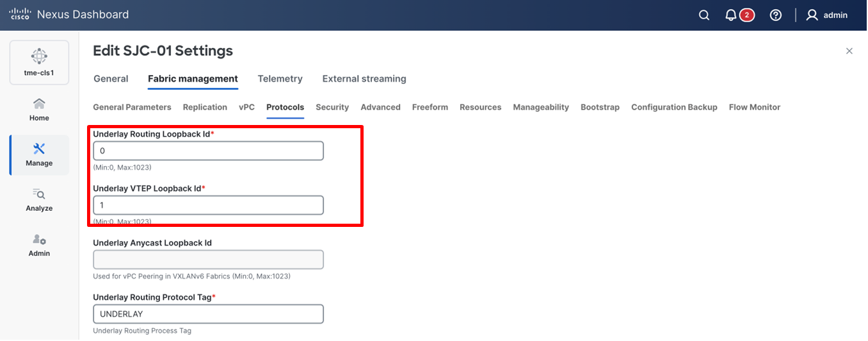Image resolution: width=868 pixels, height=341 pixels.
Task: Open Replication sub-tab
Action: point(205,107)
